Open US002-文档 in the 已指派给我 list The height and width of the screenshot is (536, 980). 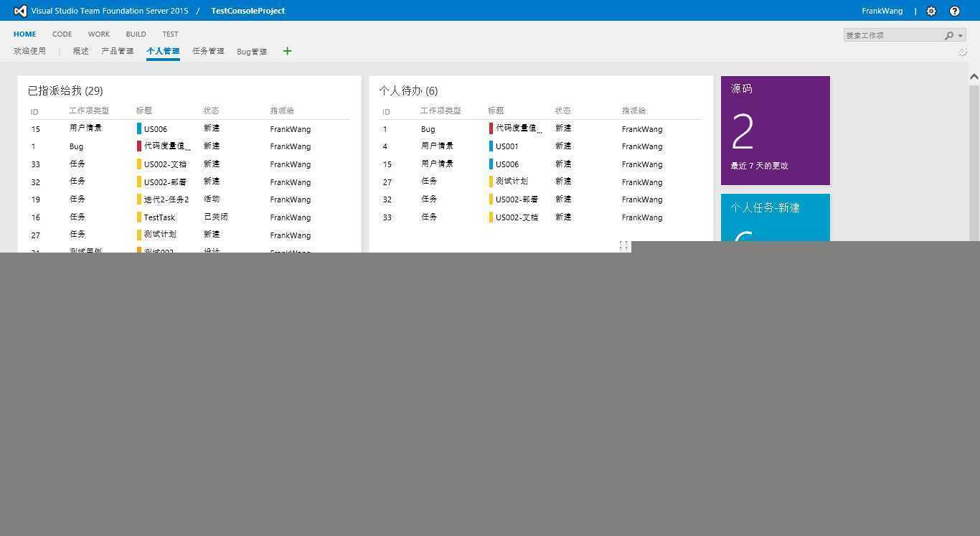[x=165, y=164]
